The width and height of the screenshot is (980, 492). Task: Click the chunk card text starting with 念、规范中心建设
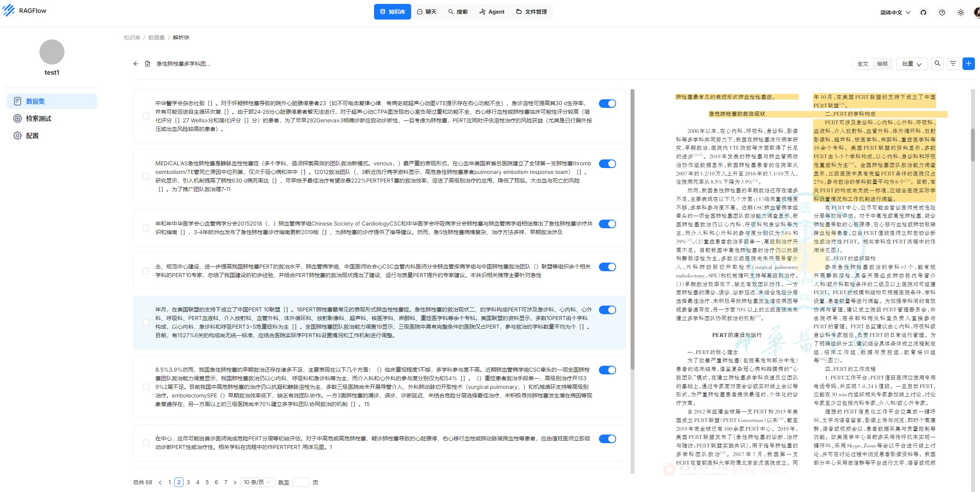(373, 271)
